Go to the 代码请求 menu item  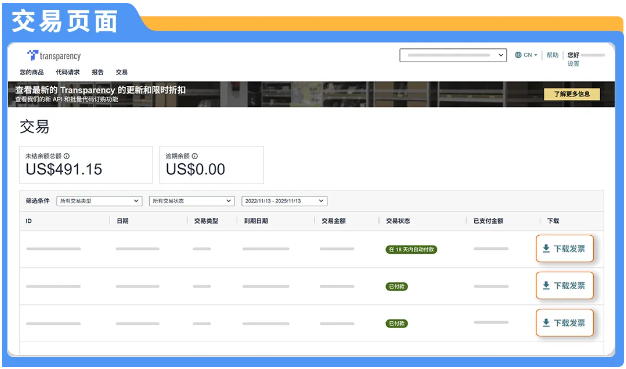tap(67, 72)
